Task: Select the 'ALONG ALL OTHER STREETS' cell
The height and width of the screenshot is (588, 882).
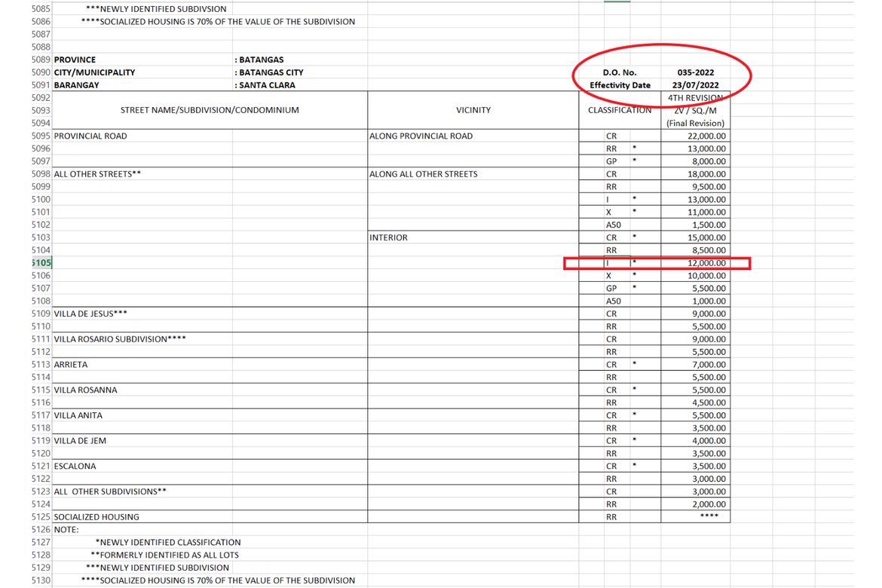Action: (423, 174)
